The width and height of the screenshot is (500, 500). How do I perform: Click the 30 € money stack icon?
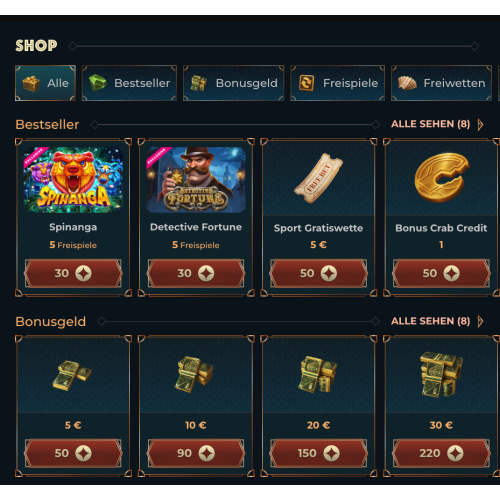tap(441, 375)
